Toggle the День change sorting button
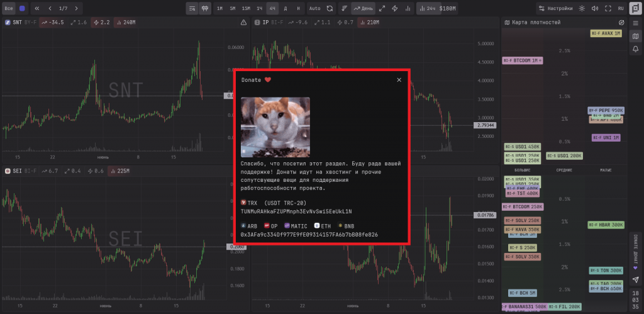 [363, 8]
